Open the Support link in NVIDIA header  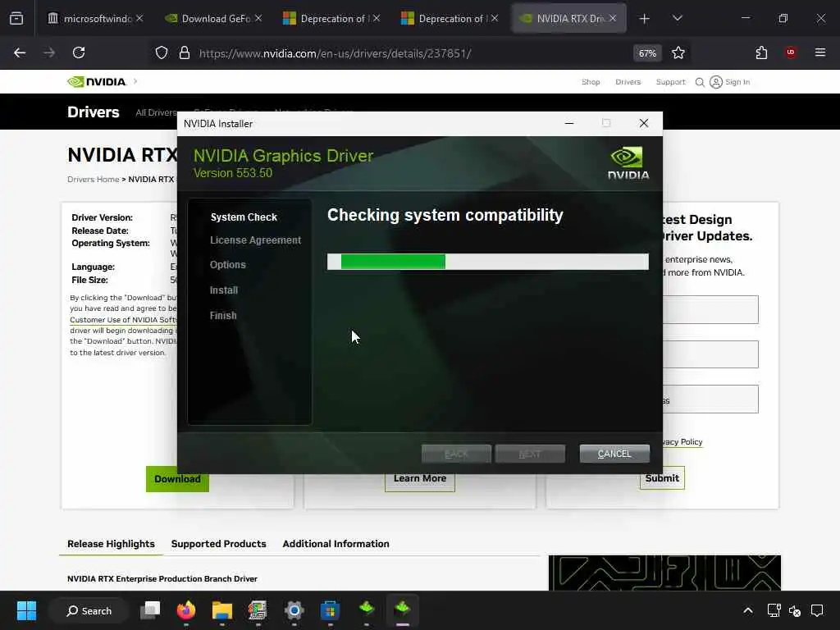point(671,82)
